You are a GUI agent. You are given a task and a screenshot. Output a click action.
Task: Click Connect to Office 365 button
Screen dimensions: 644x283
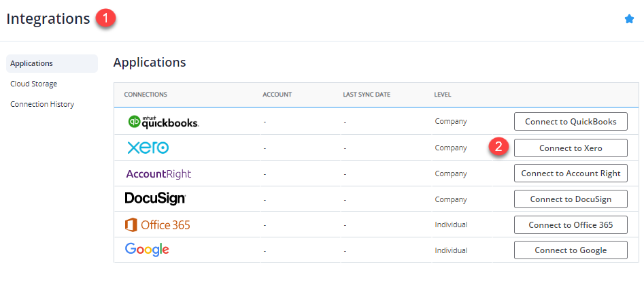(x=571, y=224)
